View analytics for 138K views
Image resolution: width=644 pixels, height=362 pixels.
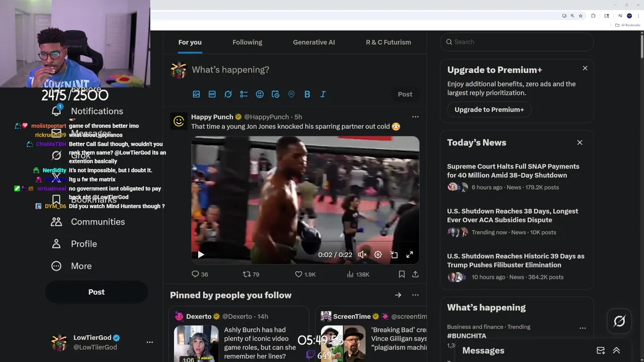click(358, 274)
